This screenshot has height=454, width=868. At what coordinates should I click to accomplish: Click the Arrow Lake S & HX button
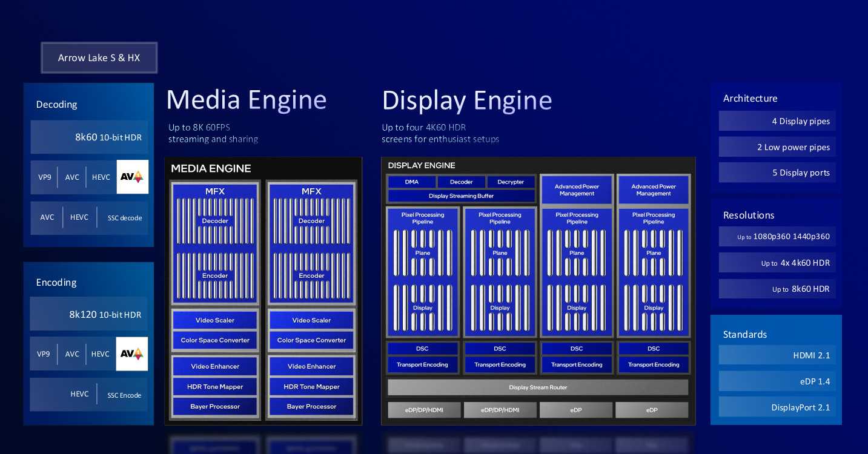coord(99,58)
